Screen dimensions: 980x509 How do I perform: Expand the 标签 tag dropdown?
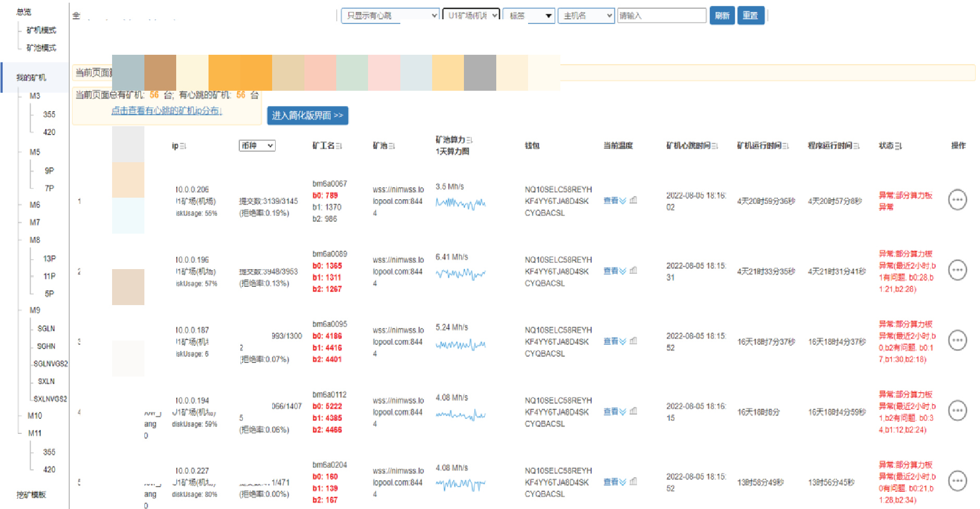click(x=528, y=16)
